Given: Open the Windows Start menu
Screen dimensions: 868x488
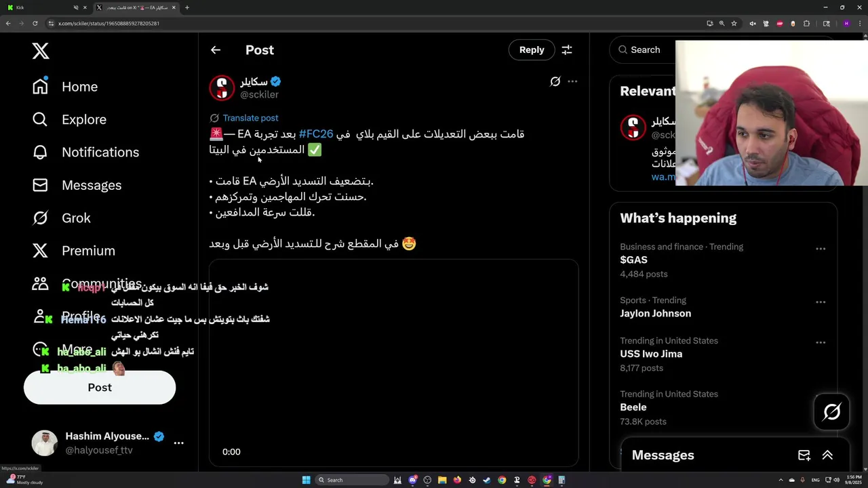Looking at the screenshot, I should [306, 480].
